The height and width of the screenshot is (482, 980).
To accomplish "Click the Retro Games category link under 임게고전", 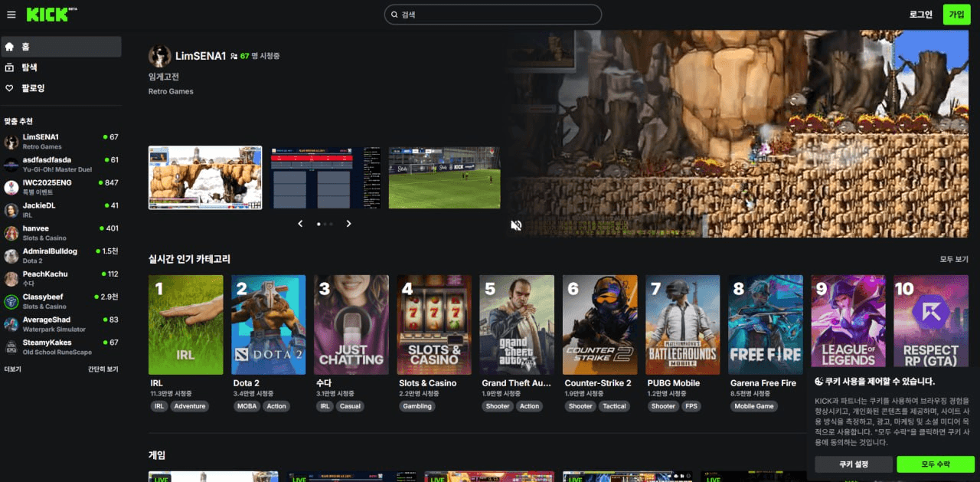I will pyautogui.click(x=171, y=91).
